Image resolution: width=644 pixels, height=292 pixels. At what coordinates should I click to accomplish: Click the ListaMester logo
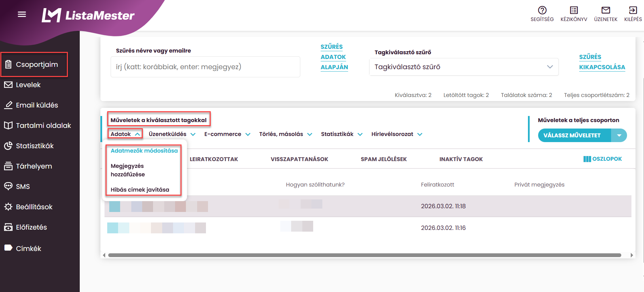click(x=88, y=15)
